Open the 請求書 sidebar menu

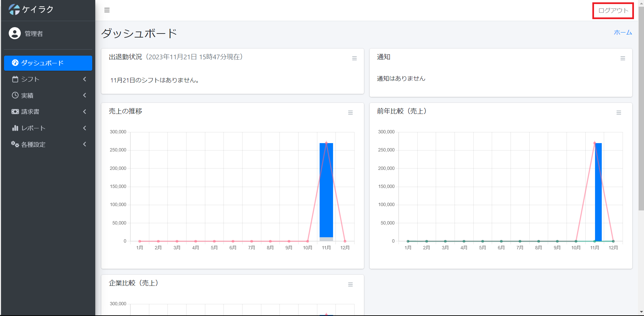click(x=48, y=112)
